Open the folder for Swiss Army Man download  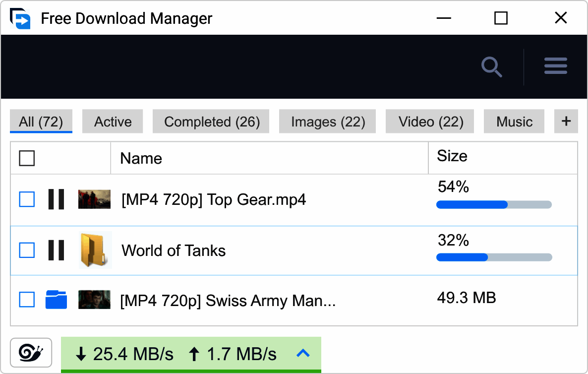point(56,300)
